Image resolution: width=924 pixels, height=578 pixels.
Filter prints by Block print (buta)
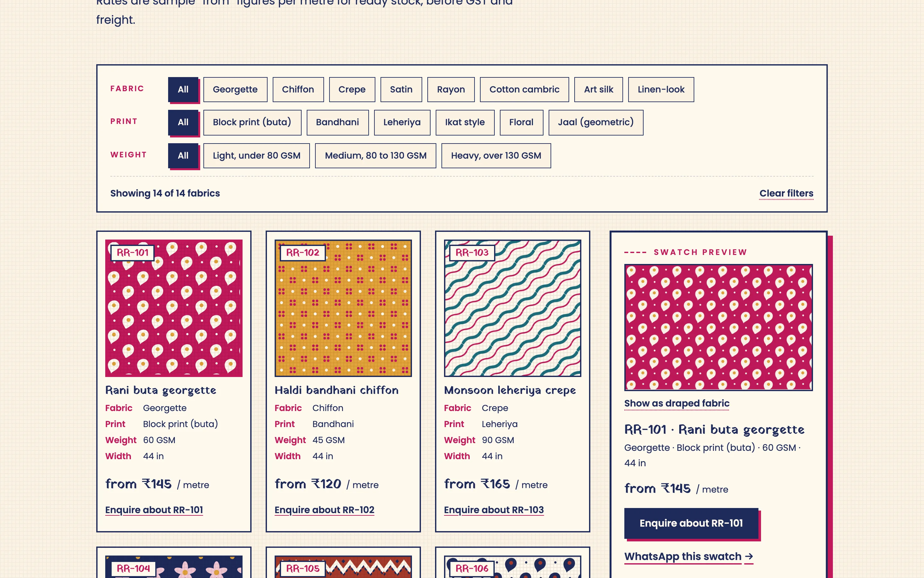252,122
